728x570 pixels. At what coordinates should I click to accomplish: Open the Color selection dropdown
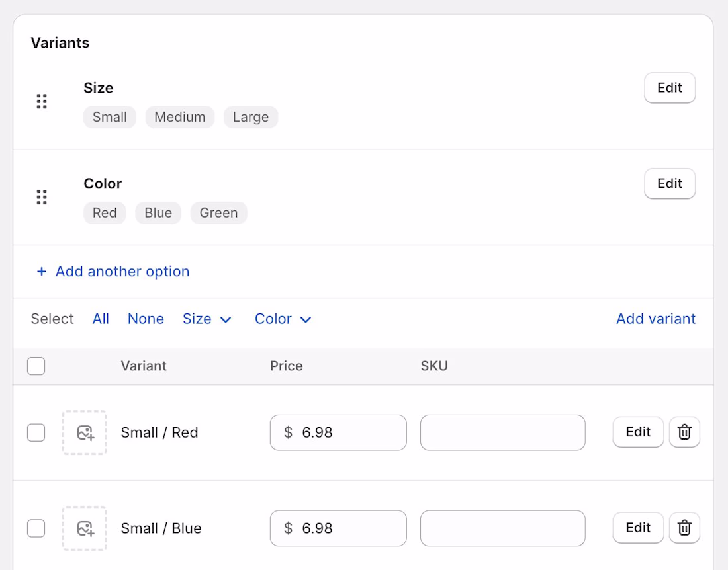pos(283,319)
